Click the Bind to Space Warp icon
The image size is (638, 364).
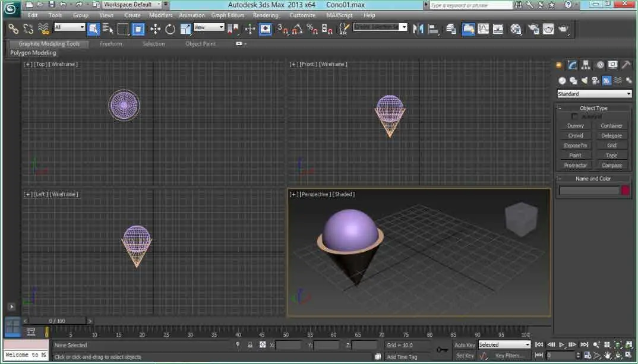click(x=43, y=29)
